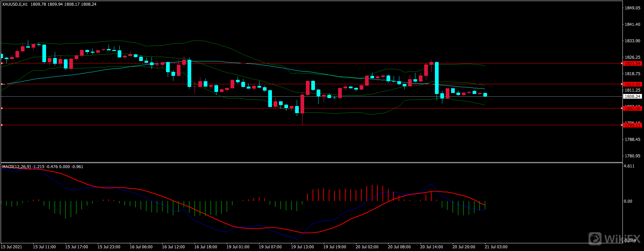Click the MACD 4.611 scale maximum label
The height and width of the screenshot is (251, 644).
(629, 166)
